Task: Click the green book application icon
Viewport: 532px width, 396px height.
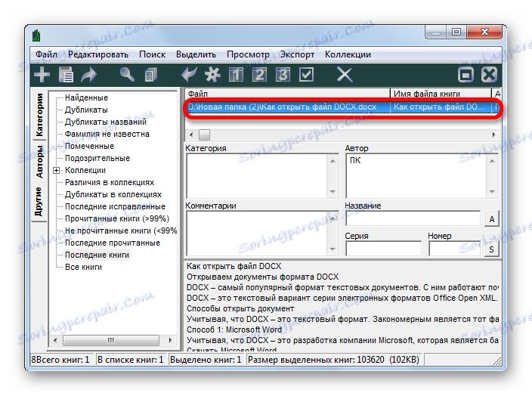Action: 36,36
